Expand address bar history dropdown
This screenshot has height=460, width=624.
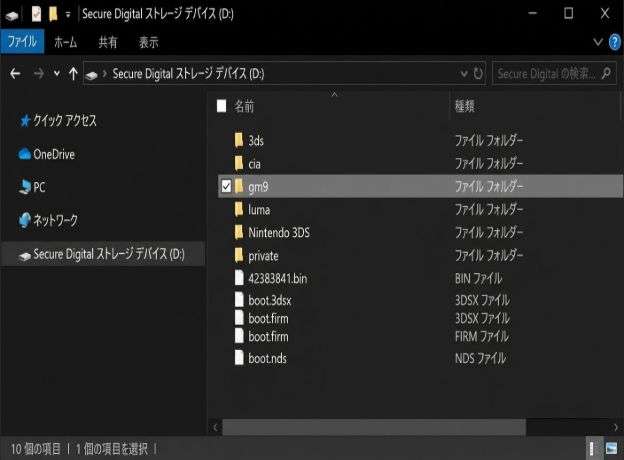coord(464,74)
